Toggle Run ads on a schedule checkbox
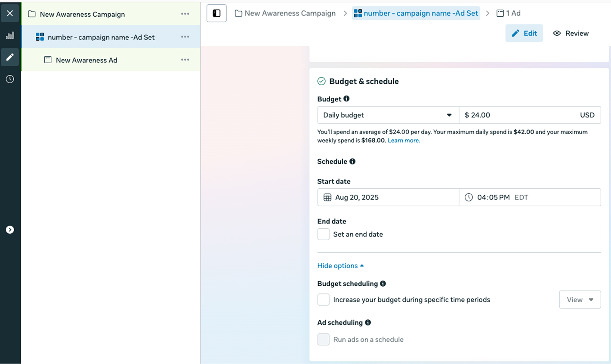 click(323, 340)
